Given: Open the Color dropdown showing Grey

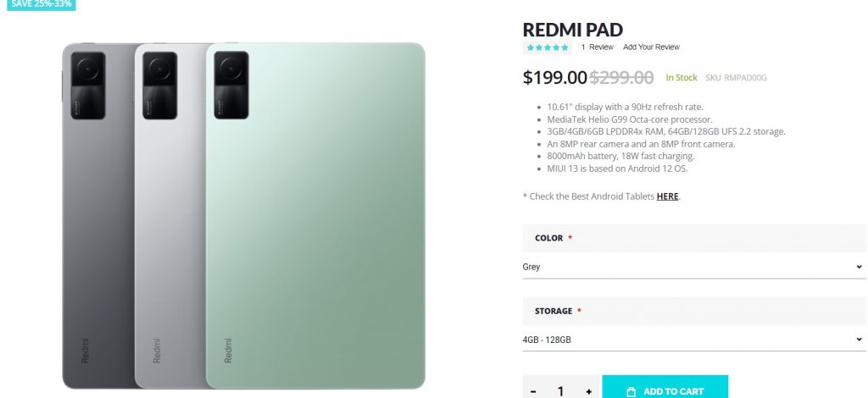Looking at the screenshot, I should (693, 267).
